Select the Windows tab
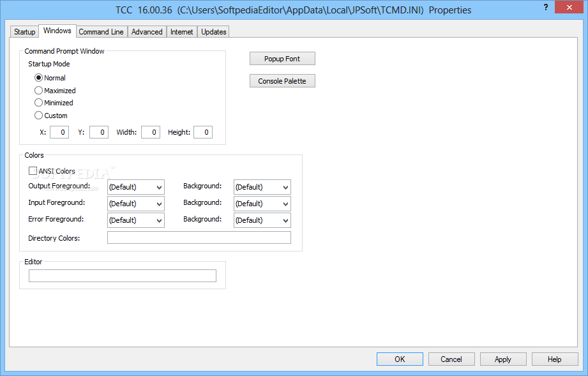 click(x=57, y=31)
